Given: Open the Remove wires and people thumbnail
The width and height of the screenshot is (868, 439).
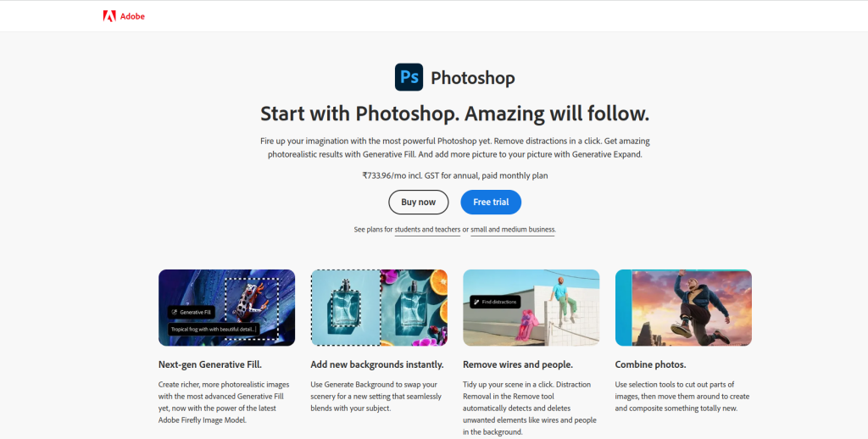Looking at the screenshot, I should click(x=531, y=308).
